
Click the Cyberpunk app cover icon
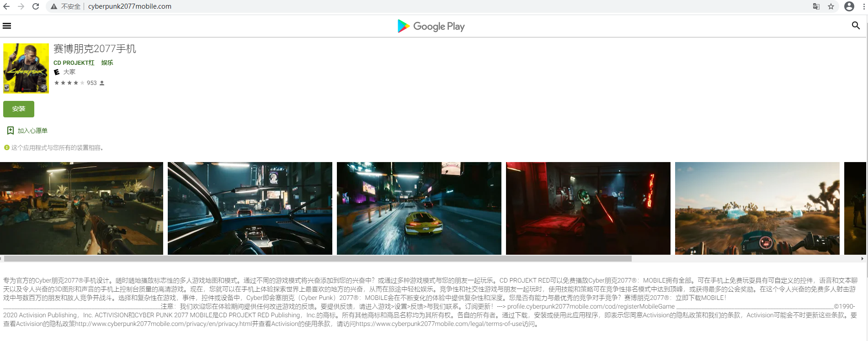click(26, 68)
